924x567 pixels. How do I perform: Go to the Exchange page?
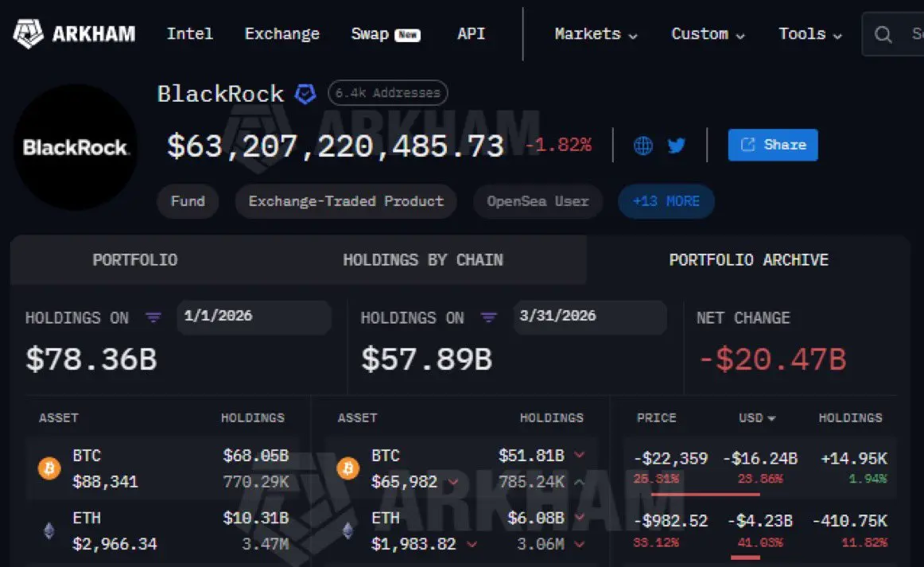281,33
